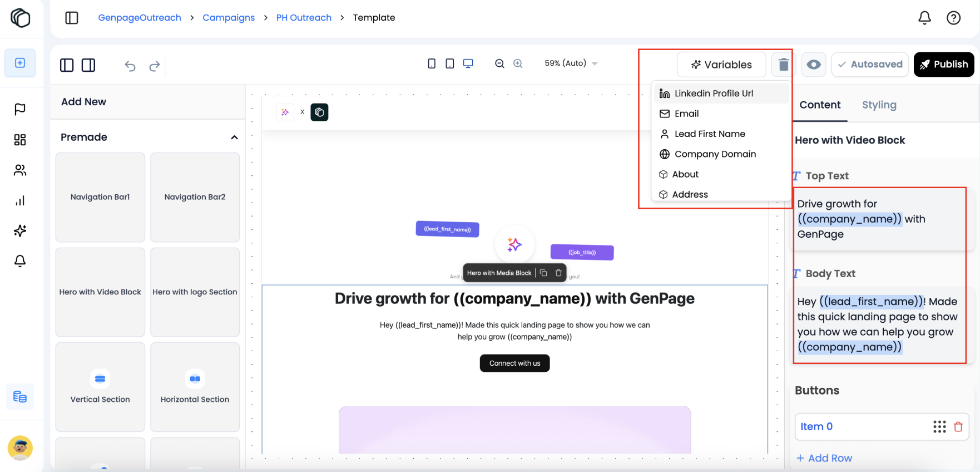Delete the Hero with Media Block
The height and width of the screenshot is (472, 980).
tap(558, 273)
